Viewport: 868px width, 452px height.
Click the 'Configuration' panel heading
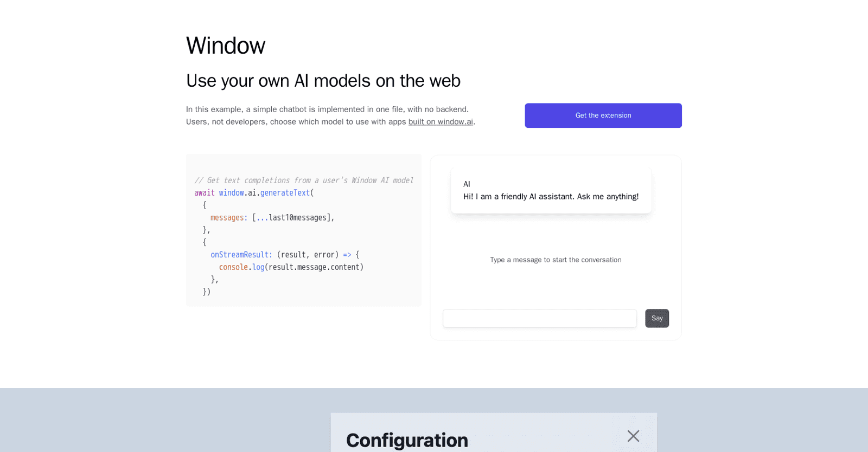coord(406,440)
